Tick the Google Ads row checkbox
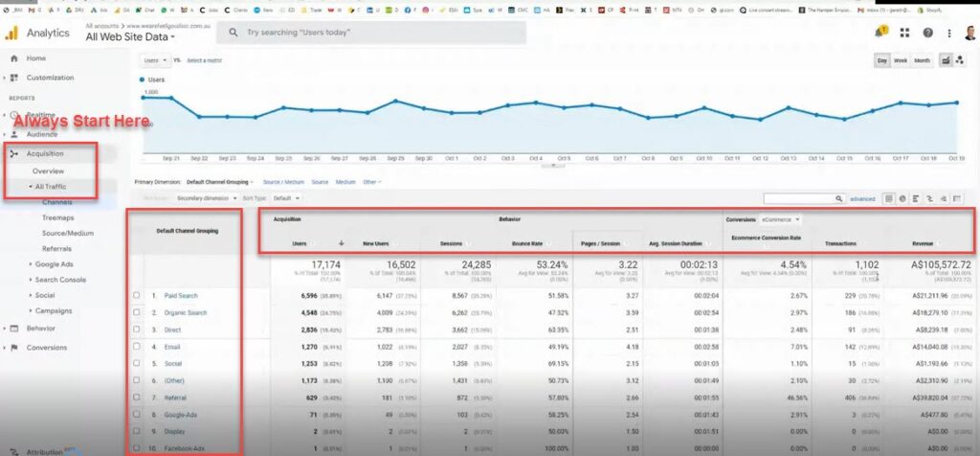The height and width of the screenshot is (456, 980). click(136, 414)
